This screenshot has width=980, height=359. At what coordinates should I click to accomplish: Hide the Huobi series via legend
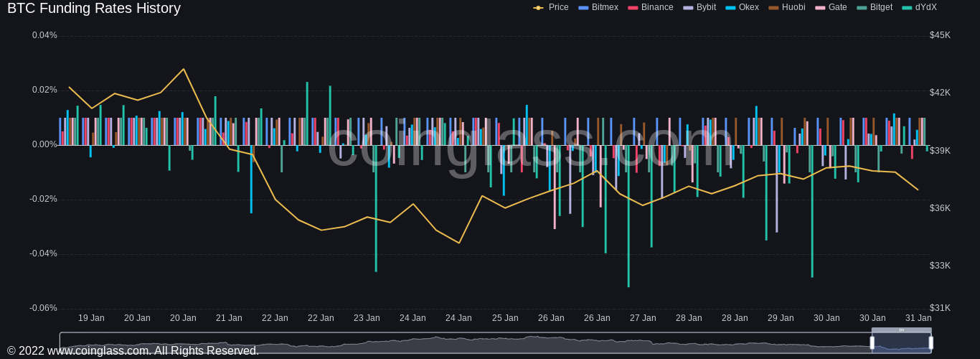(786, 7)
